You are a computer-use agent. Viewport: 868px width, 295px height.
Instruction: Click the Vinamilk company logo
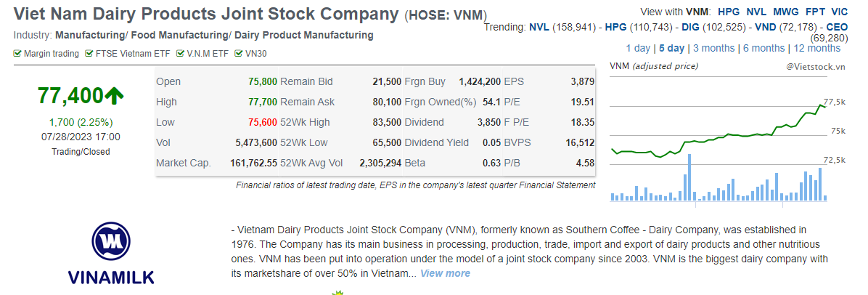pos(111,252)
